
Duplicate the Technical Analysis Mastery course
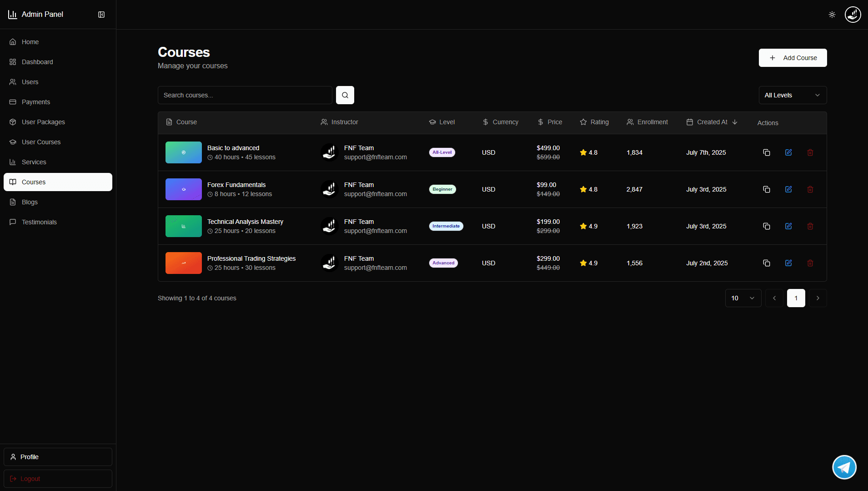(767, 226)
